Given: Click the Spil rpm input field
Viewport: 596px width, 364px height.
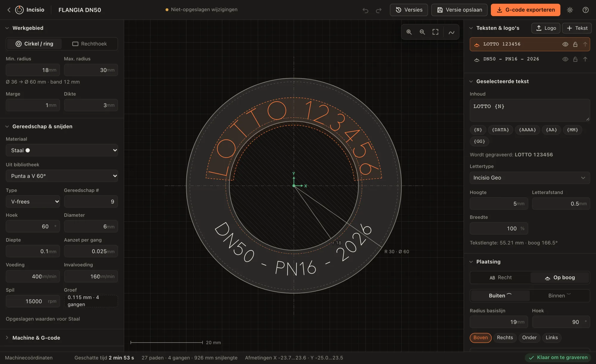Looking at the screenshot, I should coord(33,301).
